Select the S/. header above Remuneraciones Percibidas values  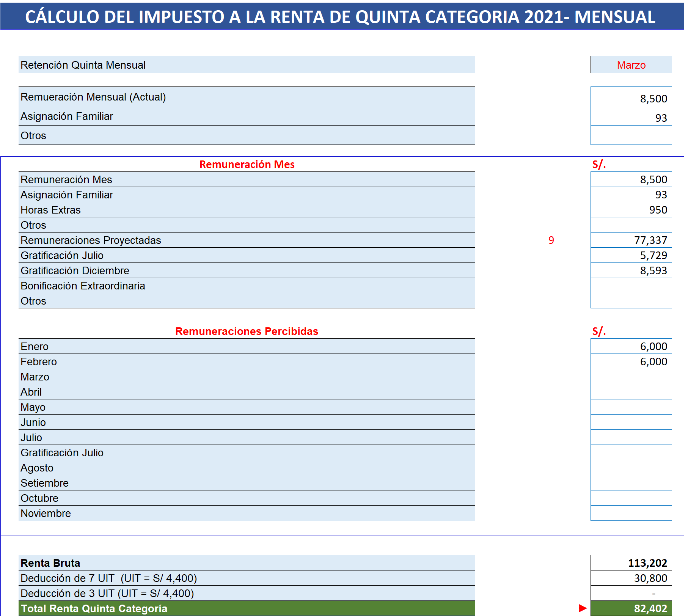pyautogui.click(x=599, y=331)
